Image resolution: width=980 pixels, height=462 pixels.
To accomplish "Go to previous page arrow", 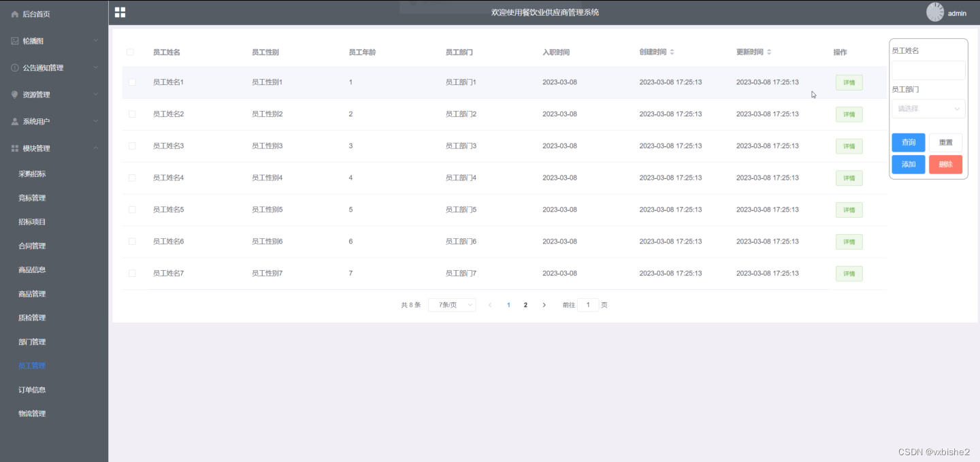I will click(490, 306).
